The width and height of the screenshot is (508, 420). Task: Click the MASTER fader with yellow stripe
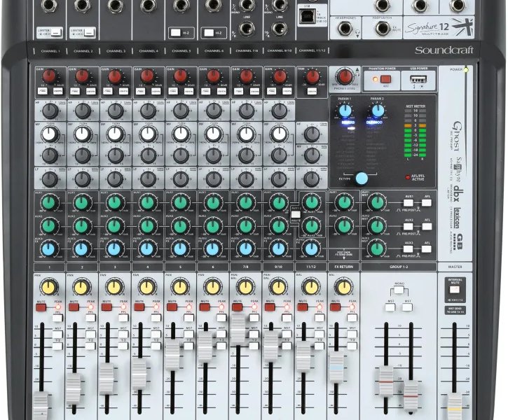pos(455,407)
